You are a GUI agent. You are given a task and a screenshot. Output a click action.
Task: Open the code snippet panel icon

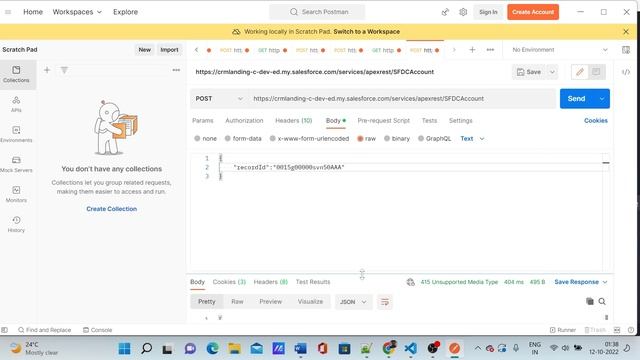coord(626,72)
